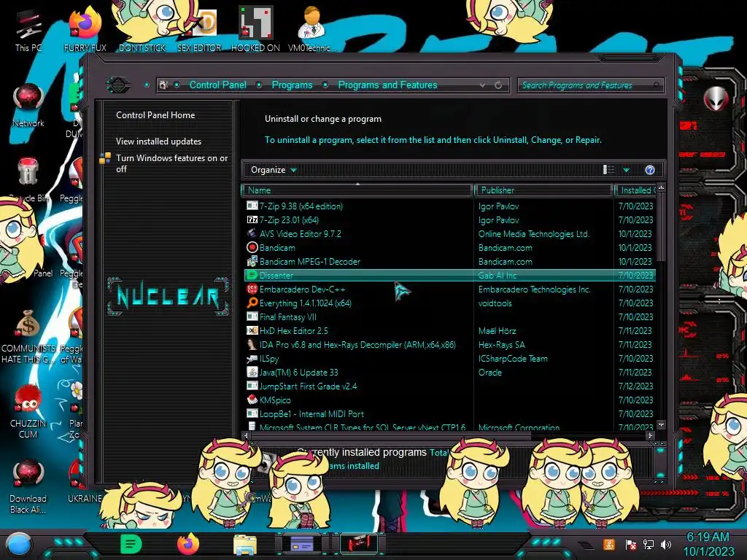Select 7-Zip 9.38 (x64 edition) row

pos(449,206)
